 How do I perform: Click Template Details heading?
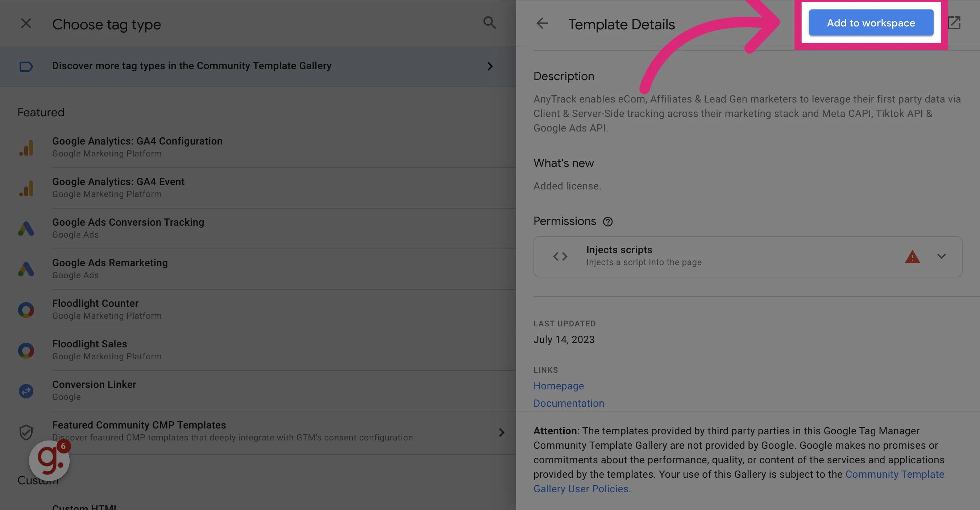tap(621, 24)
